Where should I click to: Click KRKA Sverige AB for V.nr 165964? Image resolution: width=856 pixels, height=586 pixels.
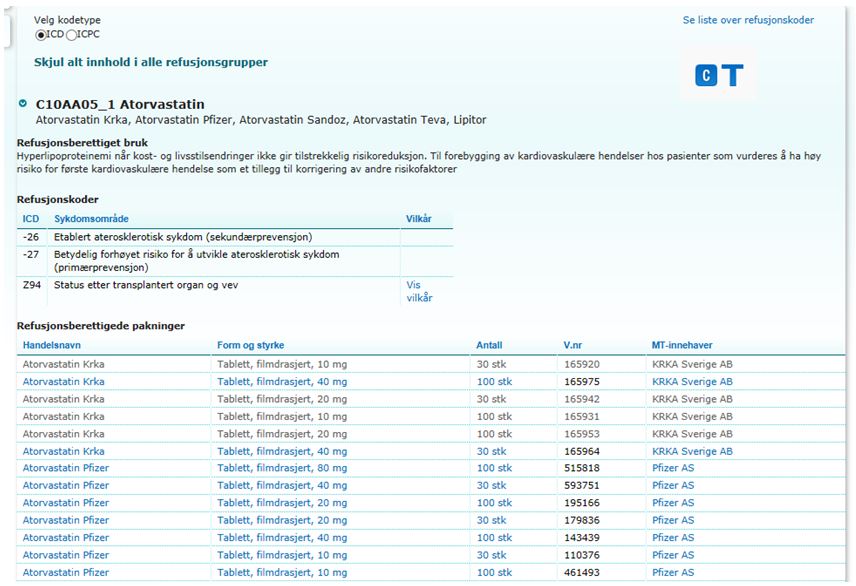pyautogui.click(x=692, y=451)
